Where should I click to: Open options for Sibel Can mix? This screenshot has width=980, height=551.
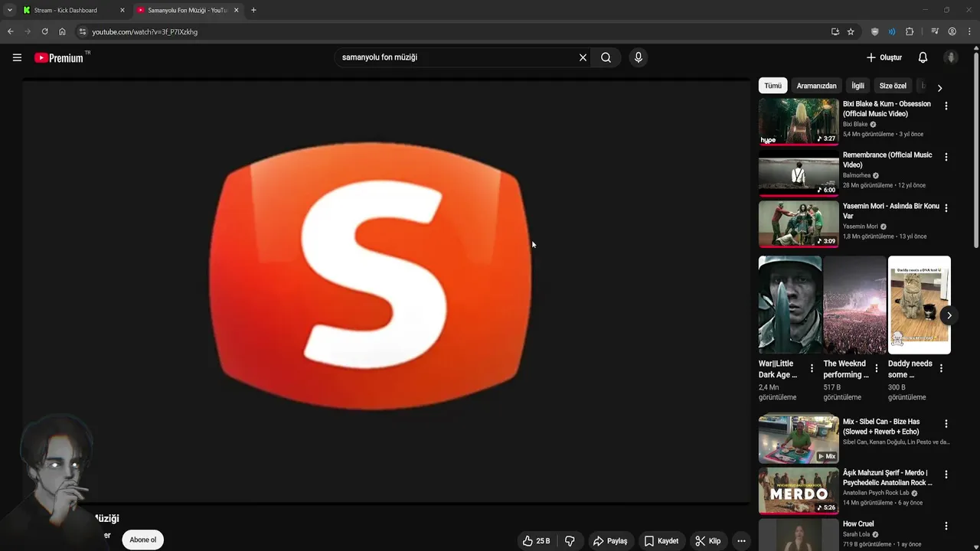point(946,424)
